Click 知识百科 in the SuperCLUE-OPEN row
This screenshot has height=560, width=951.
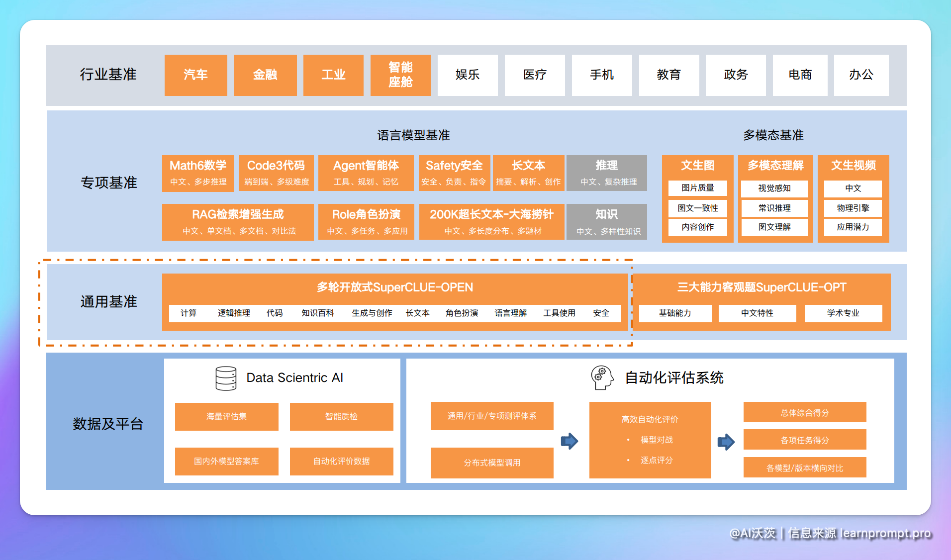(318, 313)
